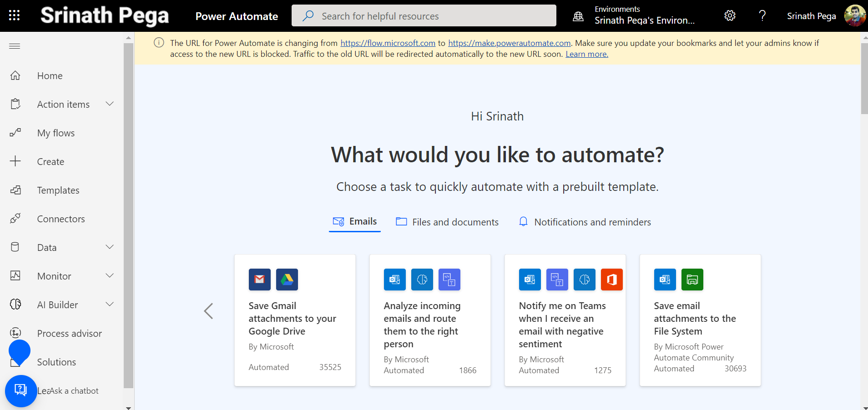The height and width of the screenshot is (410, 868).
Task: Open the Ask a chatbot button
Action: point(21,390)
